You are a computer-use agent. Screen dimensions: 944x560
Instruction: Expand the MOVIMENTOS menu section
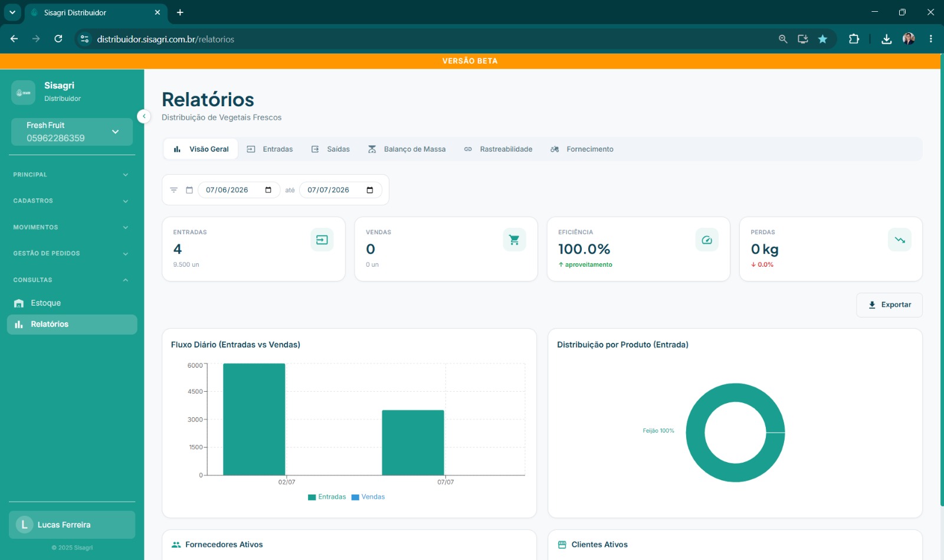pos(71,227)
